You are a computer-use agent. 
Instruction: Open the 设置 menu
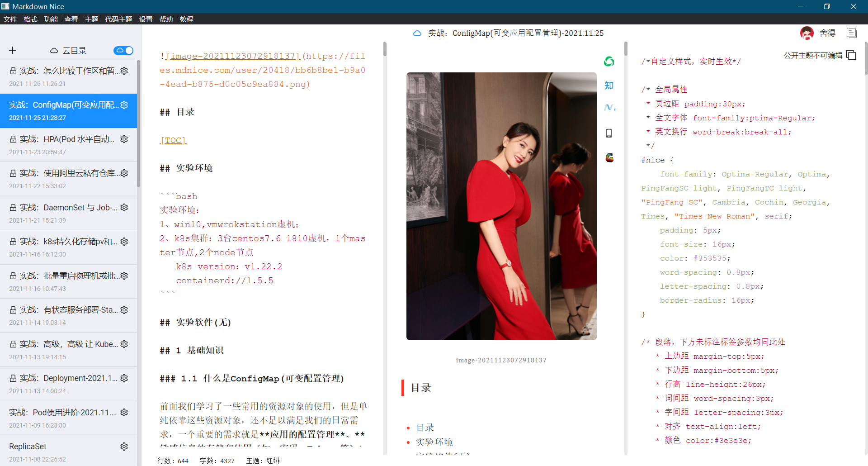(146, 19)
